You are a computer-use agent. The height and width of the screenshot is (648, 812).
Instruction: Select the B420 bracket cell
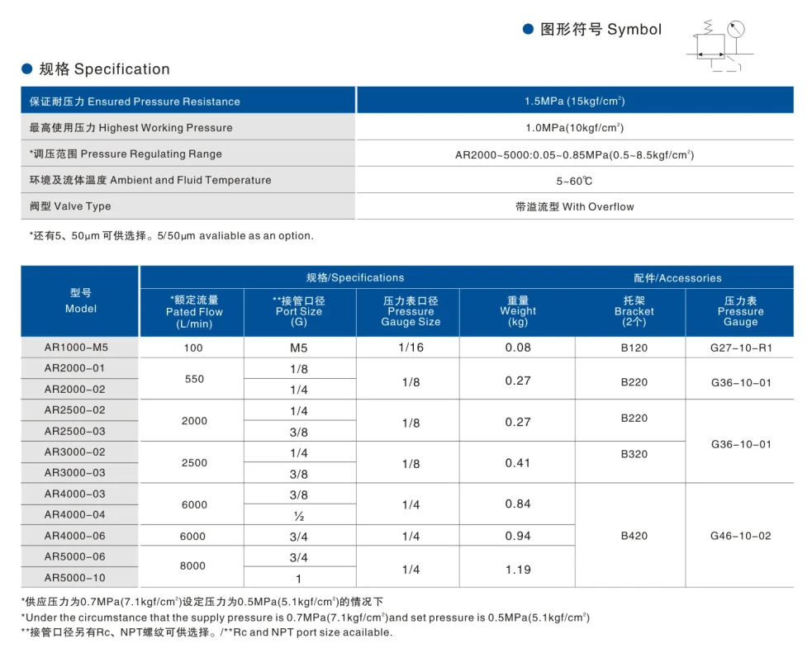coord(634,536)
